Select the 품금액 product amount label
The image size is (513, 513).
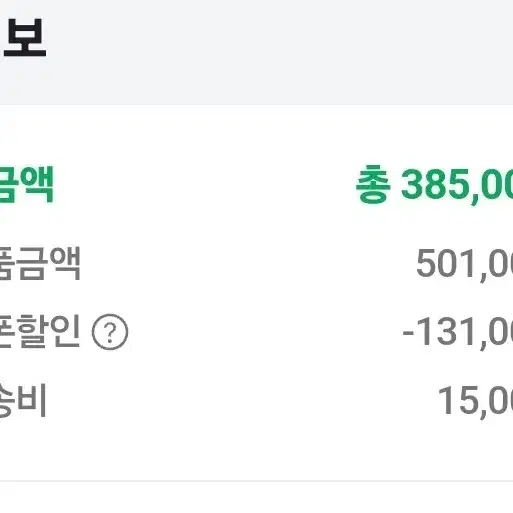(40, 263)
